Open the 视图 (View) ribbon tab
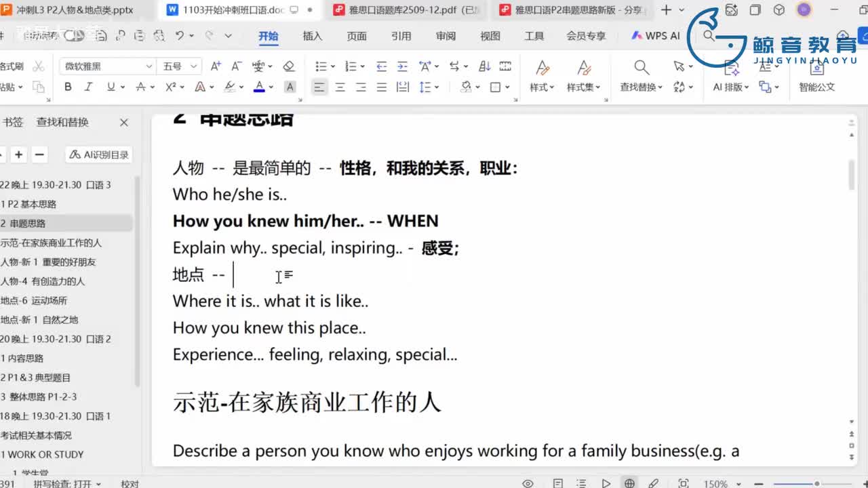Image resolution: width=868 pixels, height=488 pixels. (490, 36)
